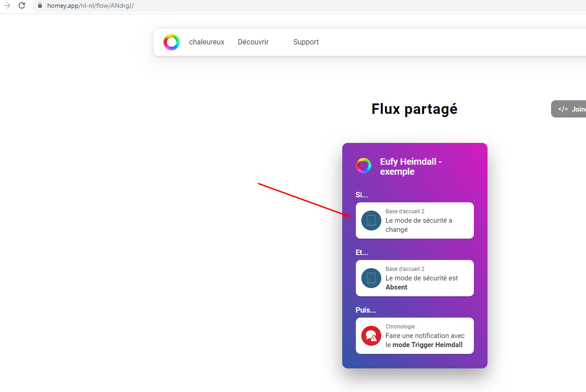This screenshot has height=392, width=586.
Task: Click the flow title 'Eufy Heimdall - exemple'
Action: click(411, 167)
